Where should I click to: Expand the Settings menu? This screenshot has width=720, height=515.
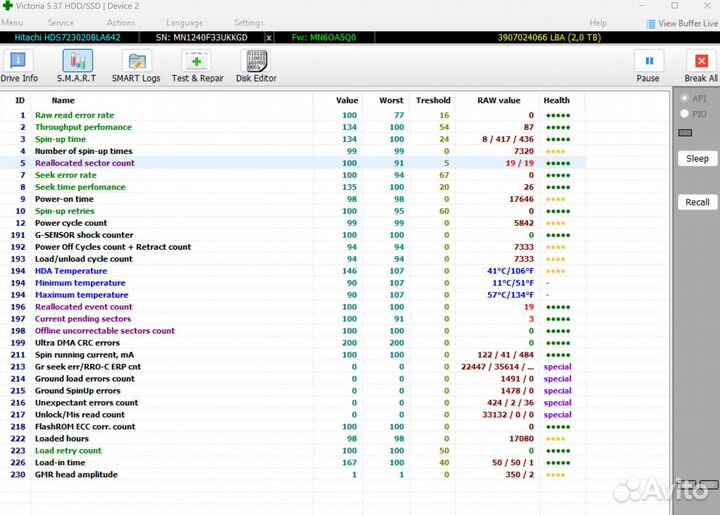click(x=249, y=23)
